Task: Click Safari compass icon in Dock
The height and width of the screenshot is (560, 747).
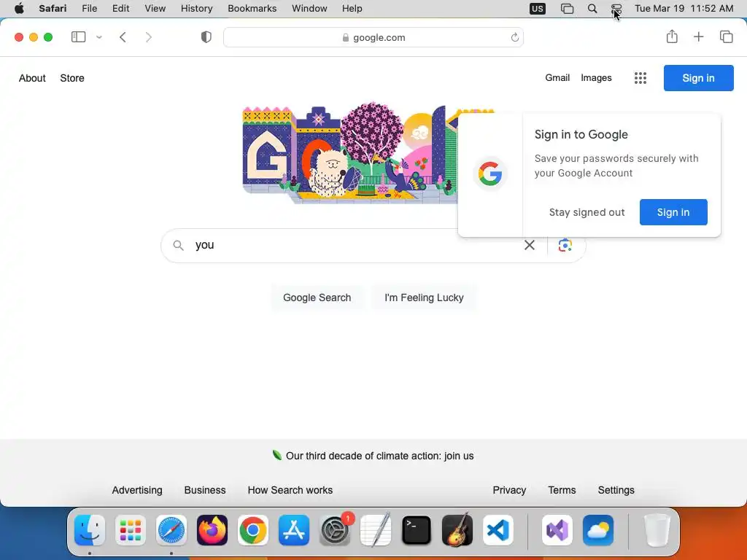Action: (171, 530)
